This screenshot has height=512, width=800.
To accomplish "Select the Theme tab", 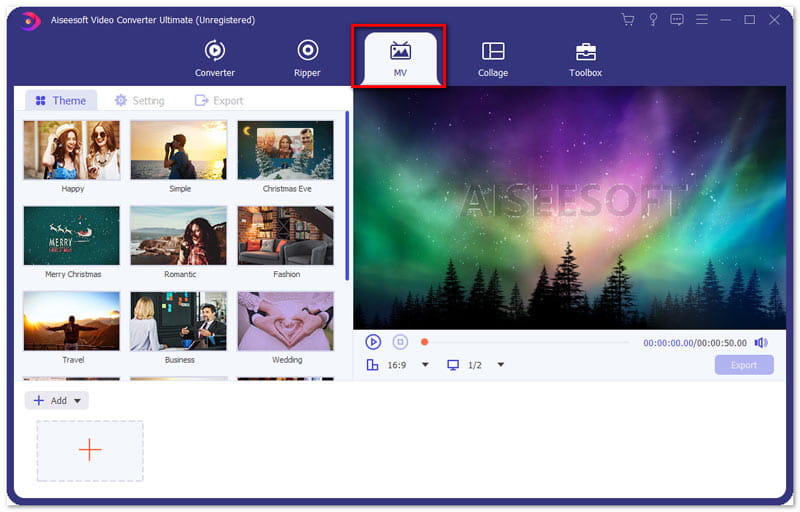I will [61, 100].
